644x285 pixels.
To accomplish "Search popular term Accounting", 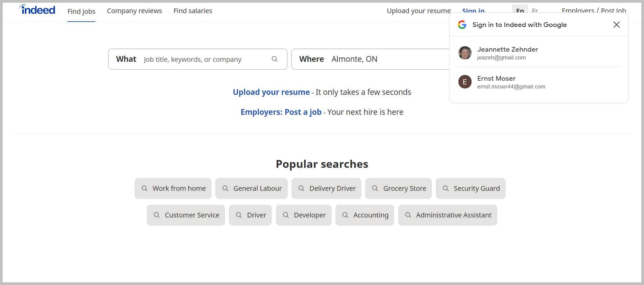I will coord(365,215).
